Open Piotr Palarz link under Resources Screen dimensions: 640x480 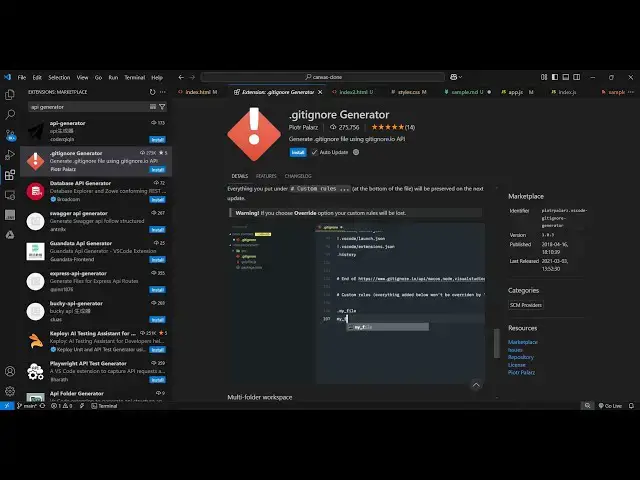point(521,372)
